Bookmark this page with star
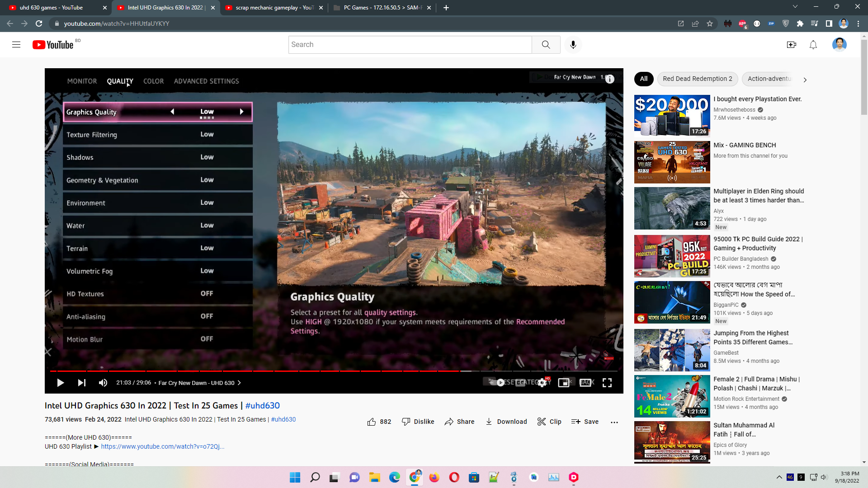 coord(710,23)
